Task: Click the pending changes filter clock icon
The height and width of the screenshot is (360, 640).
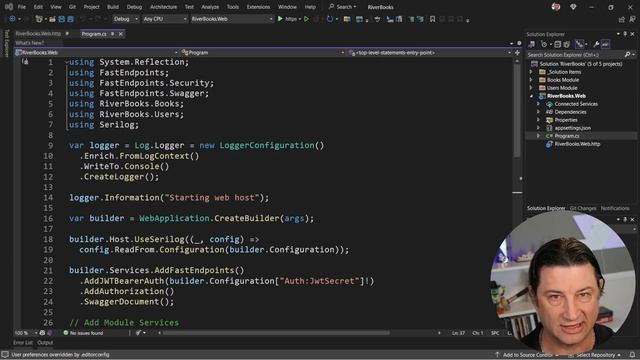Action: 544,44
